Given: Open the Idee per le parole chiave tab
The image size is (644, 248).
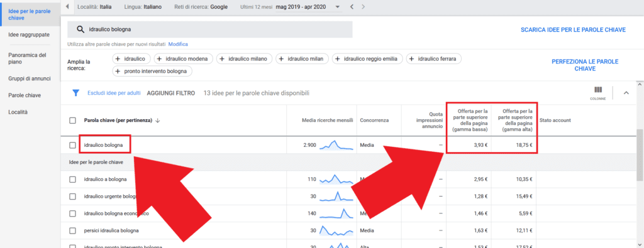Looking at the screenshot, I should [x=30, y=14].
